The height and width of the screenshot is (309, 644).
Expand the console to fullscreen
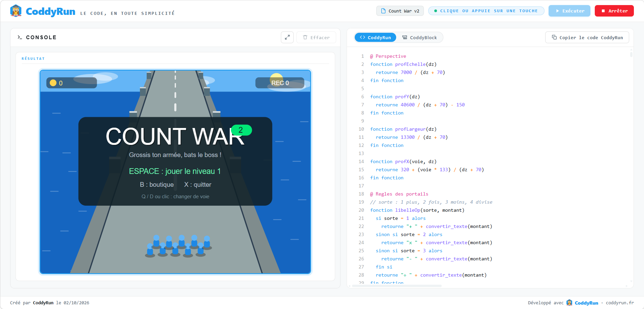pyautogui.click(x=287, y=37)
